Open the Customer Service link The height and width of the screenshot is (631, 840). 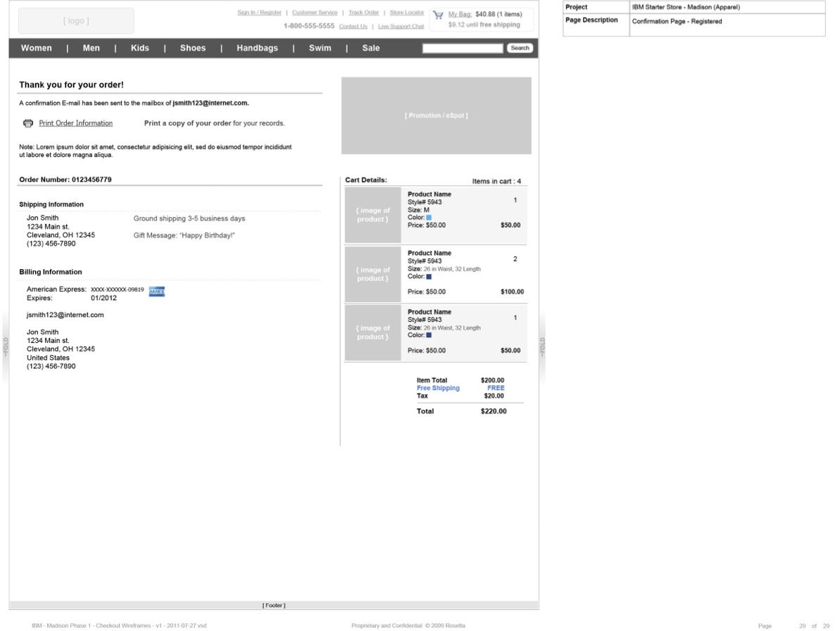(x=315, y=12)
